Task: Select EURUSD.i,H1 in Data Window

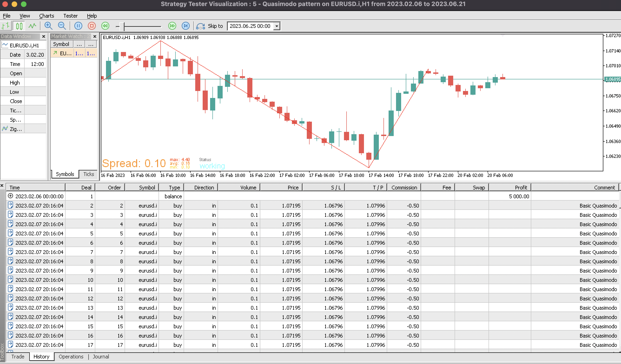Action: point(23,45)
